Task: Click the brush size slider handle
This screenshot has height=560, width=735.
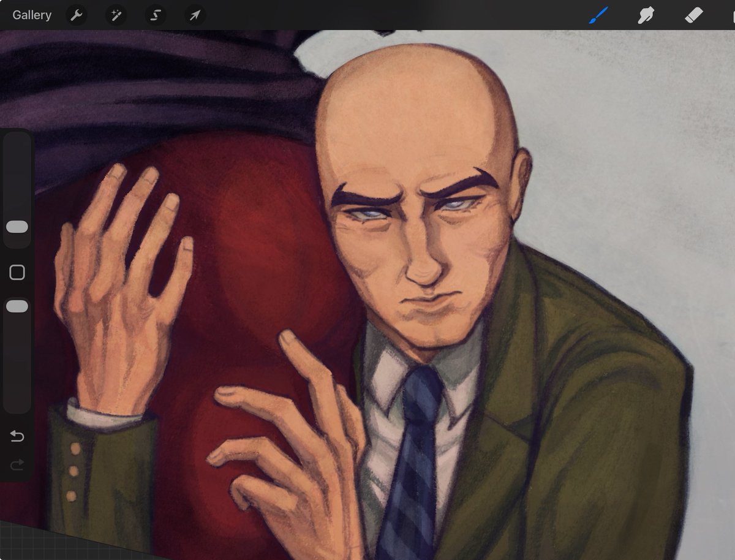Action: 17,227
